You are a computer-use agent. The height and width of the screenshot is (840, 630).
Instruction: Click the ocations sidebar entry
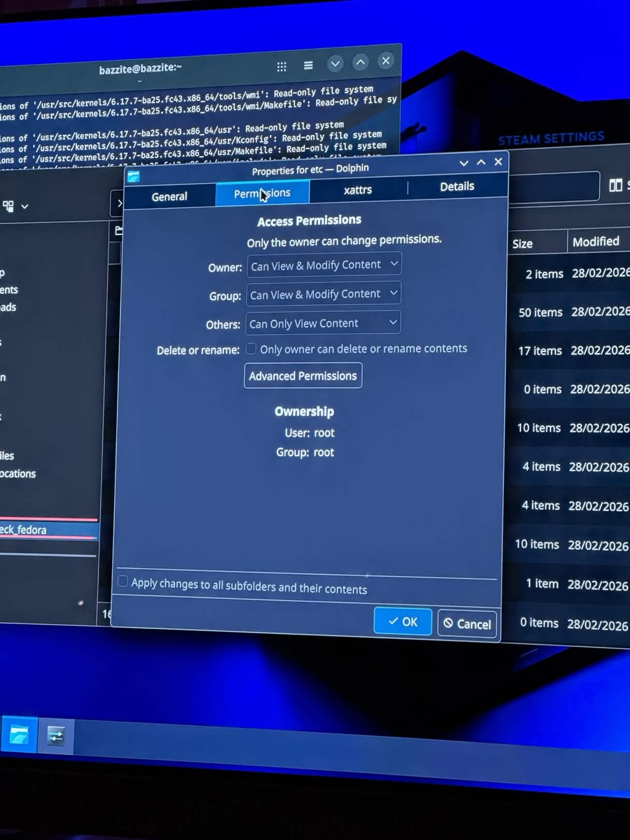pyautogui.click(x=18, y=473)
